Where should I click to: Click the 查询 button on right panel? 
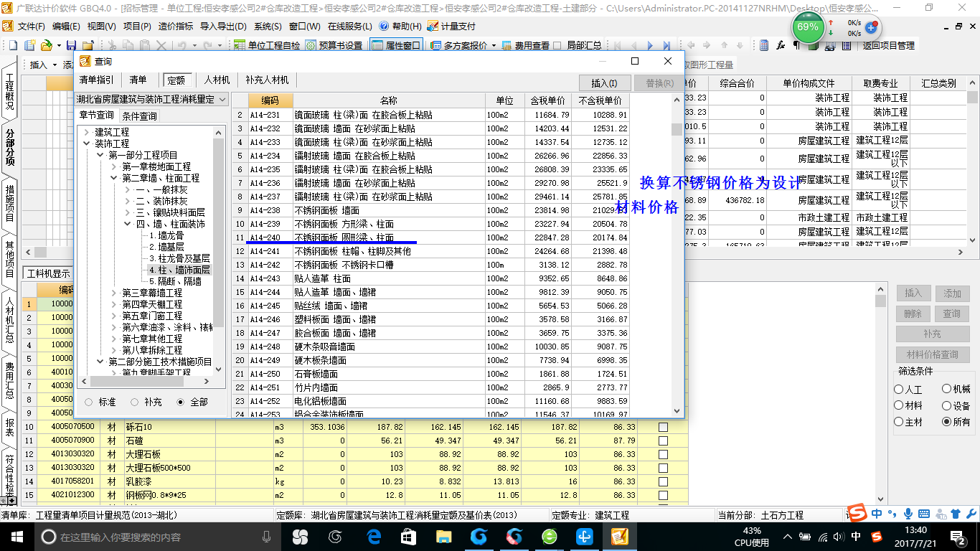point(952,314)
